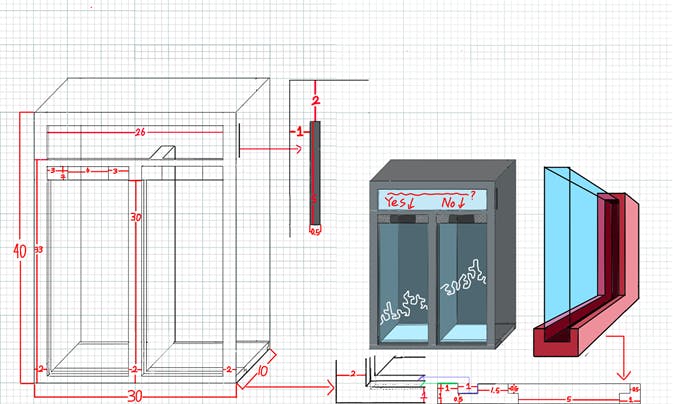Click the "No" text on the cabinet sign

(452, 202)
